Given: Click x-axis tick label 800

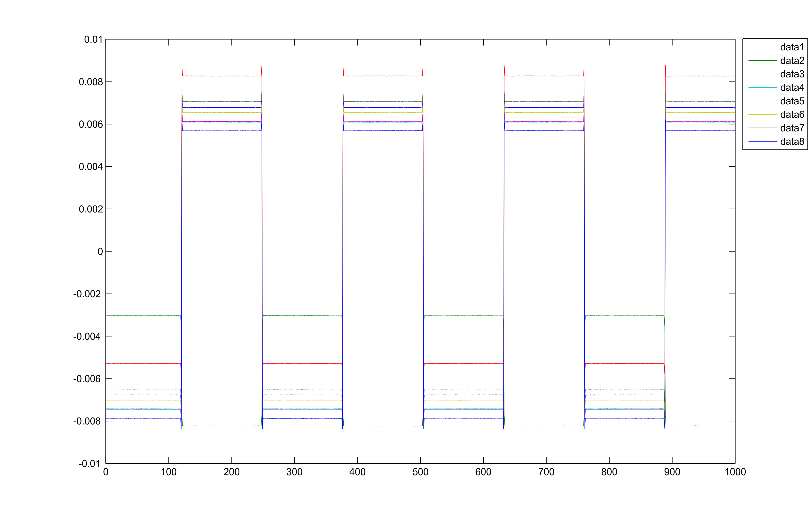Looking at the screenshot, I should (609, 472).
